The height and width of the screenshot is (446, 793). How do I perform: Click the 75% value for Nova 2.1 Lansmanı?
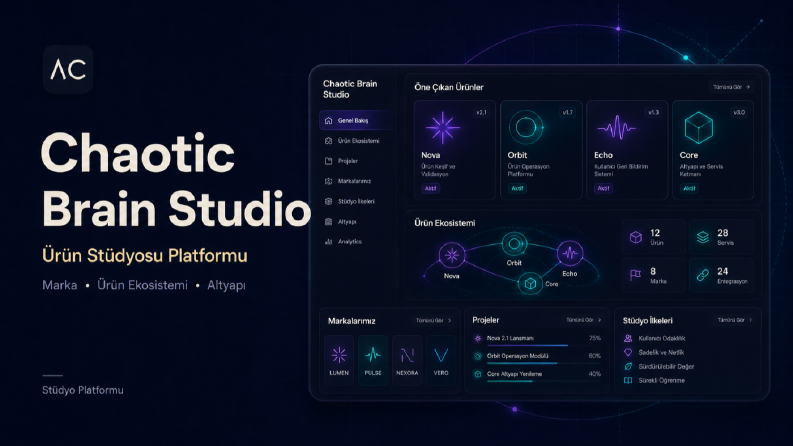tap(595, 338)
